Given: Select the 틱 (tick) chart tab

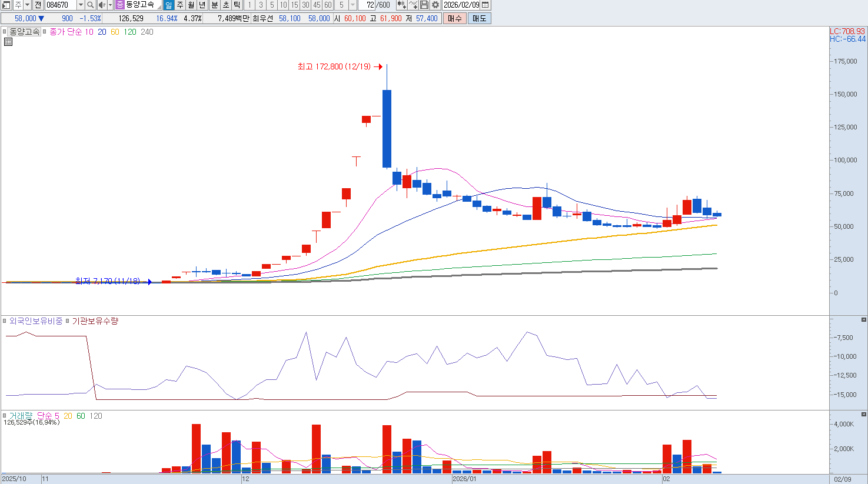Looking at the screenshot, I should (237, 5).
